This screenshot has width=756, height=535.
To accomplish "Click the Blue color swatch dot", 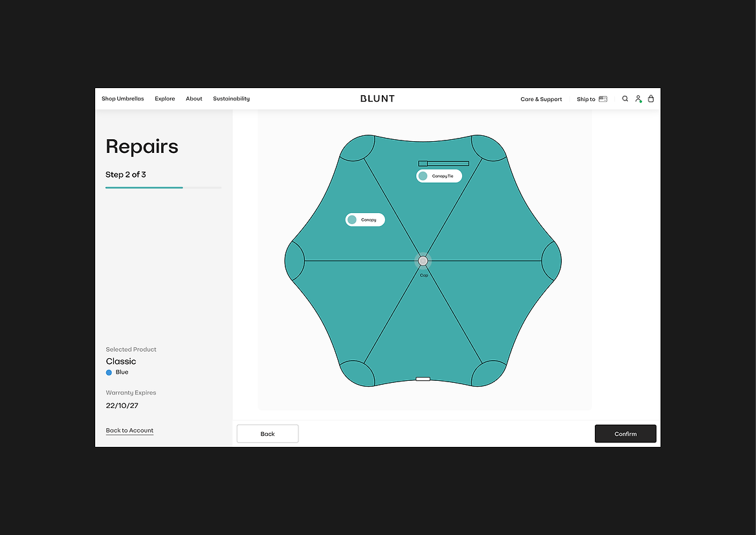I will 109,372.
